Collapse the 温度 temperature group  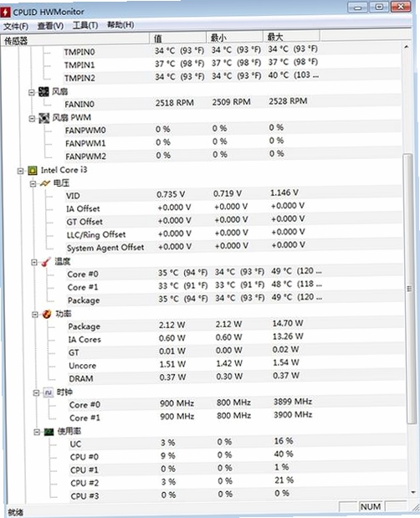34,262
